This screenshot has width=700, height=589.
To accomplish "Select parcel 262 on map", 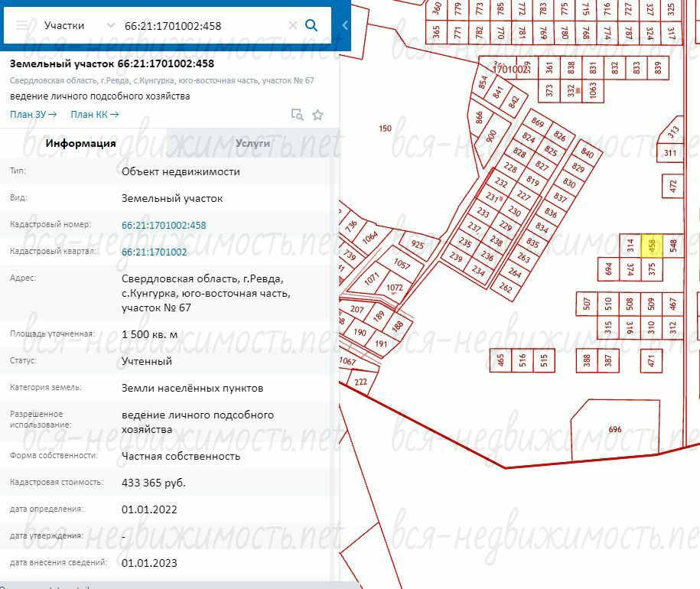I will tap(506, 288).
